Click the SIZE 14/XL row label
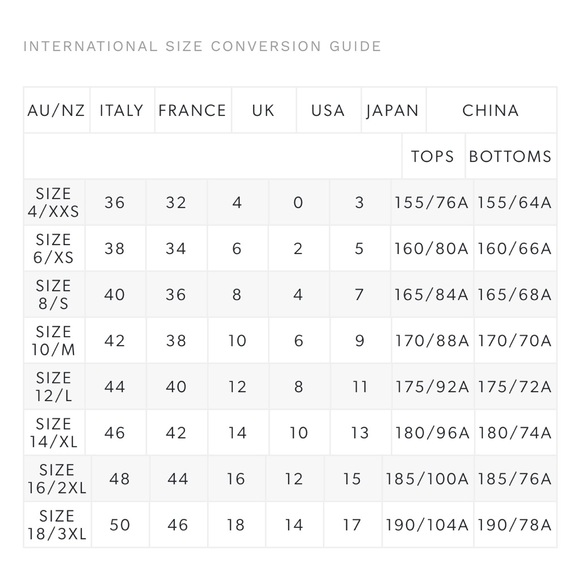580x580 pixels. tap(54, 432)
